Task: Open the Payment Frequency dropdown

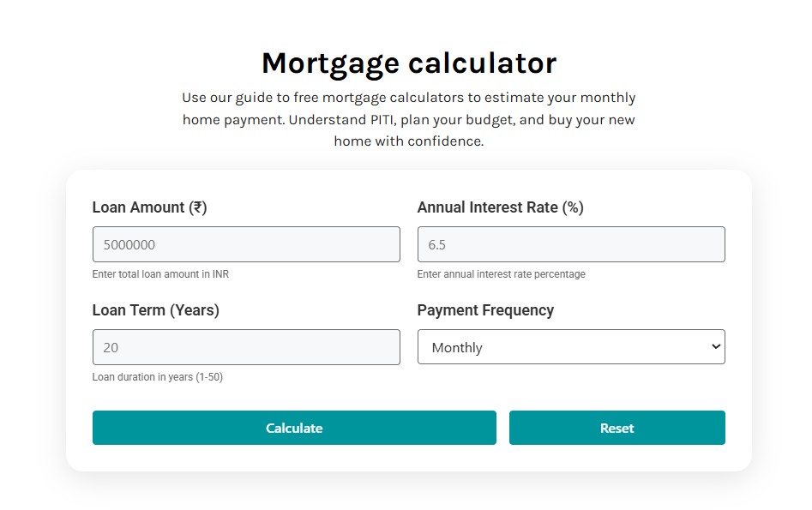Action: click(571, 347)
